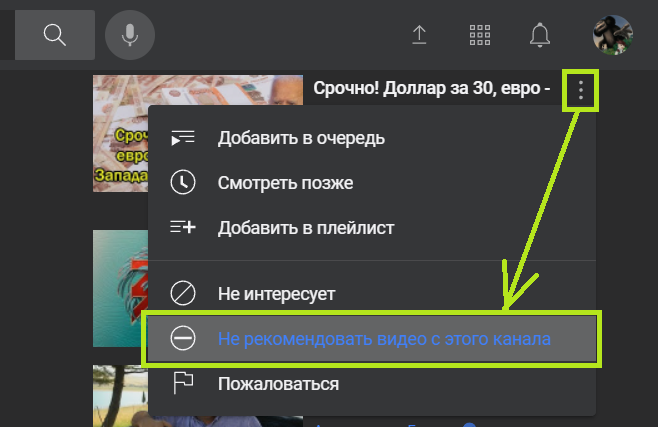The width and height of the screenshot is (658, 427).
Task: Click the crossed circle Не интересует icon
Action: click(x=183, y=293)
